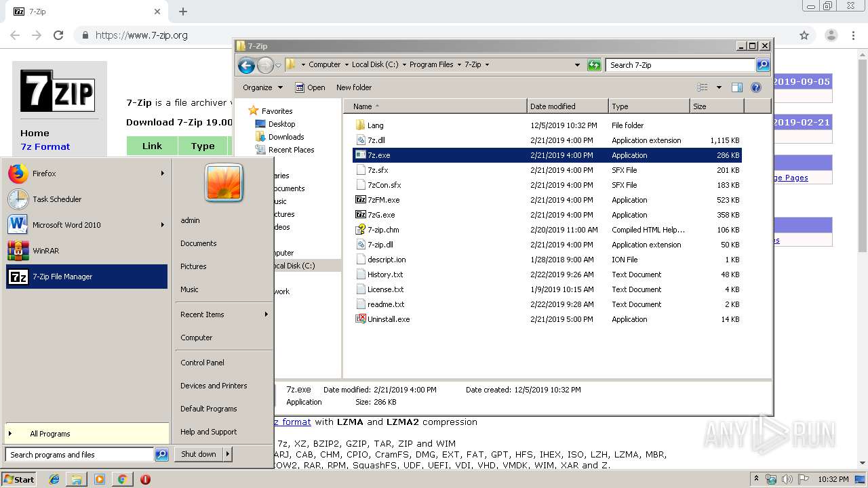Viewport: 868px width, 488px height.
Task: Sort files by the Size column
Action: [x=717, y=106]
